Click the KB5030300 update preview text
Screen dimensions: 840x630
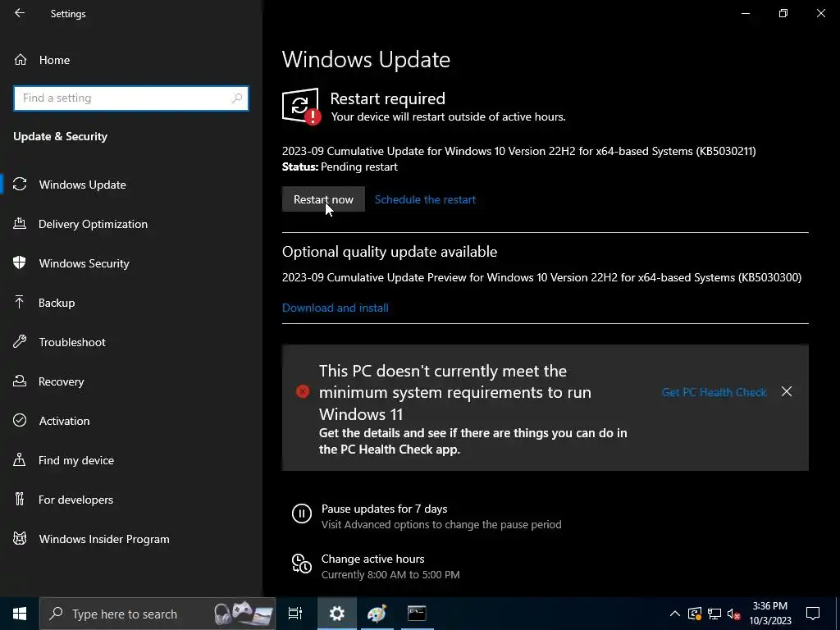point(541,277)
